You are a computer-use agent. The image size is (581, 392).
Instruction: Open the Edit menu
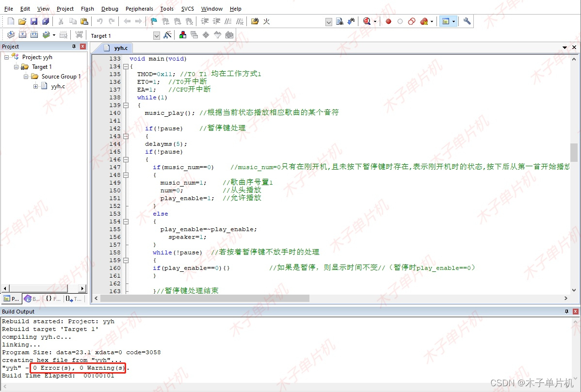pyautogui.click(x=25, y=9)
